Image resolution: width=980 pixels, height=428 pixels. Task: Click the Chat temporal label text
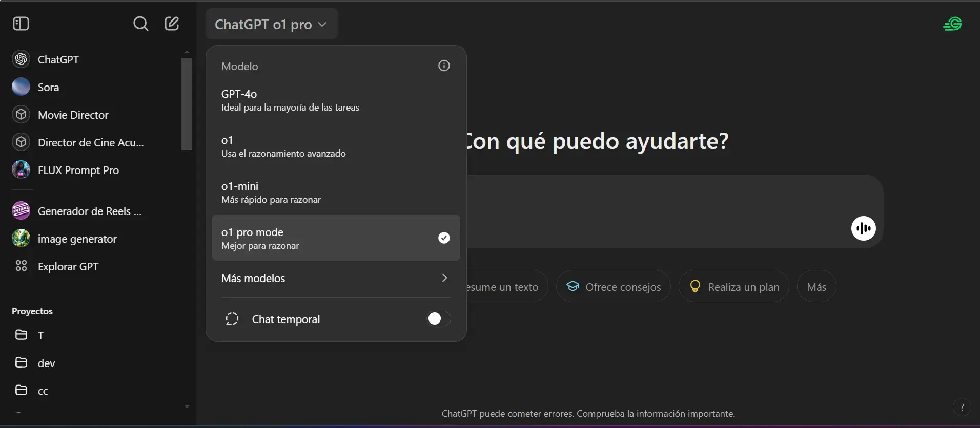(286, 319)
